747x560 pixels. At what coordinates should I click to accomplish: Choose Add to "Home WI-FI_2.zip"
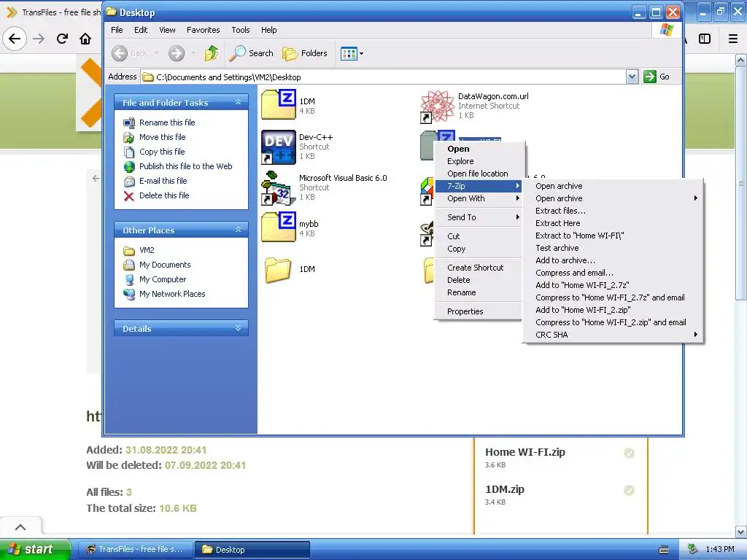613,310
